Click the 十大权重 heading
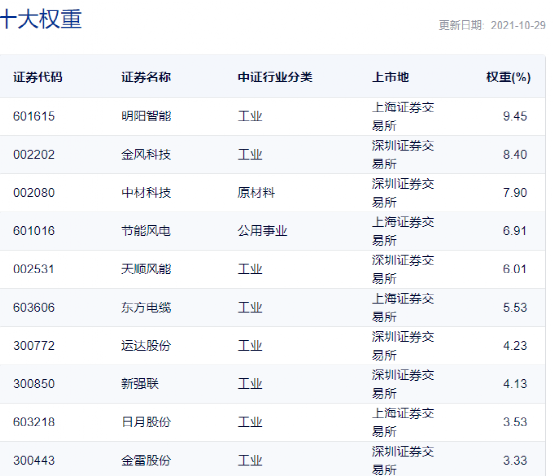This screenshot has height=476, width=554. click(41, 19)
